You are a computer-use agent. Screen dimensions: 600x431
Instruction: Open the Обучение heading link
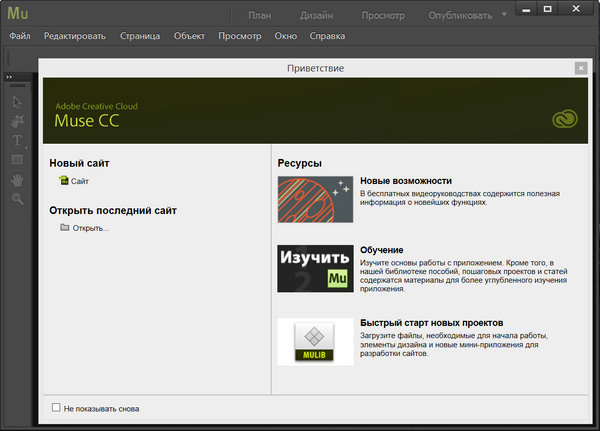point(382,250)
